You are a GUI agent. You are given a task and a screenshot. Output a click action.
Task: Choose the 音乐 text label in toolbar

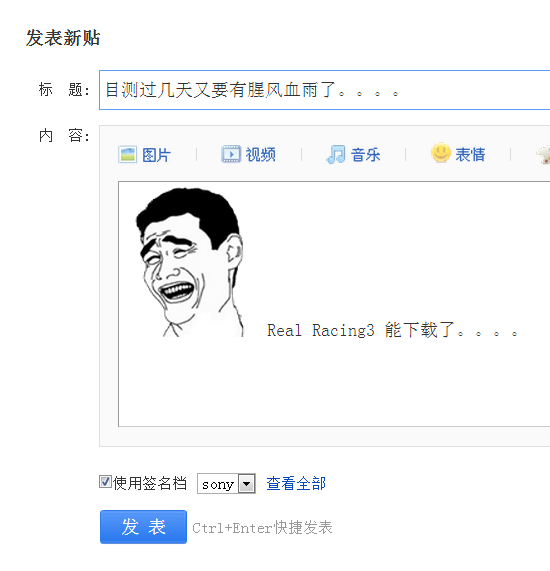[x=365, y=155]
